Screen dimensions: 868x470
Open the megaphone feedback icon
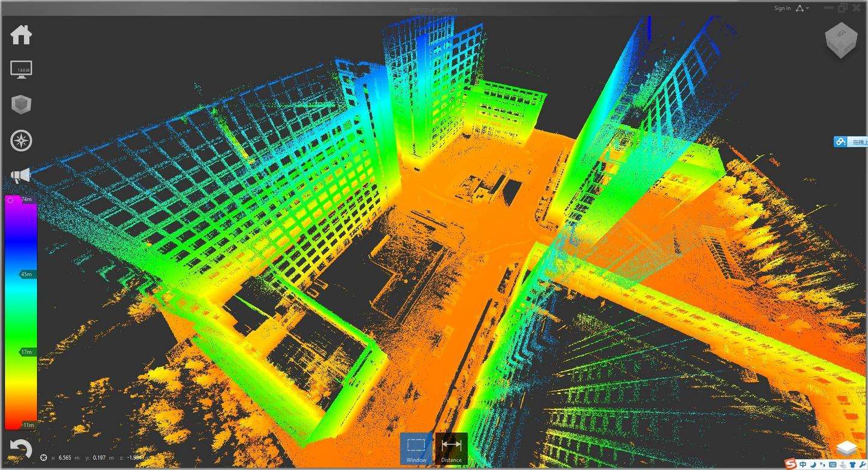[20, 176]
